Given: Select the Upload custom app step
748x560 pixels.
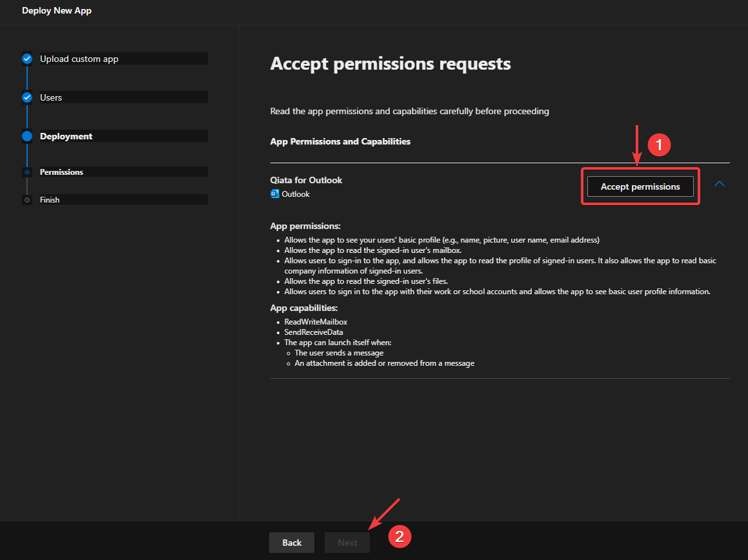Looking at the screenshot, I should pos(80,59).
